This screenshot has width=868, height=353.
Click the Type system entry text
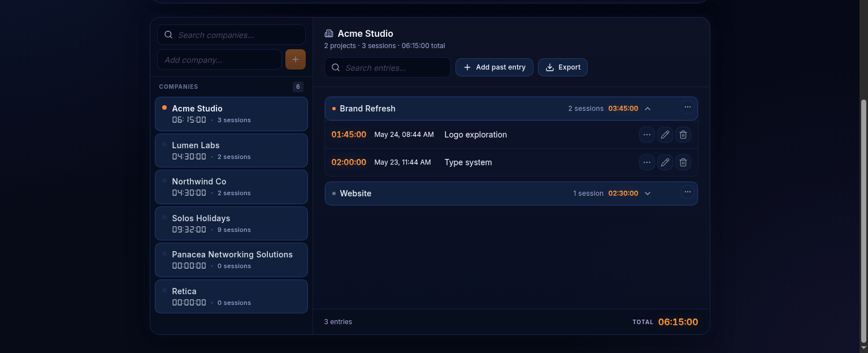(x=468, y=162)
